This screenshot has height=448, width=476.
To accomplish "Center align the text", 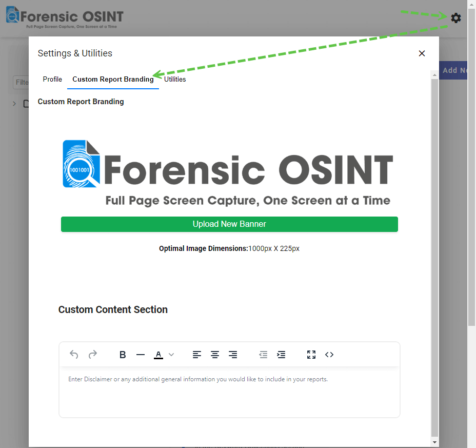I will [214, 355].
